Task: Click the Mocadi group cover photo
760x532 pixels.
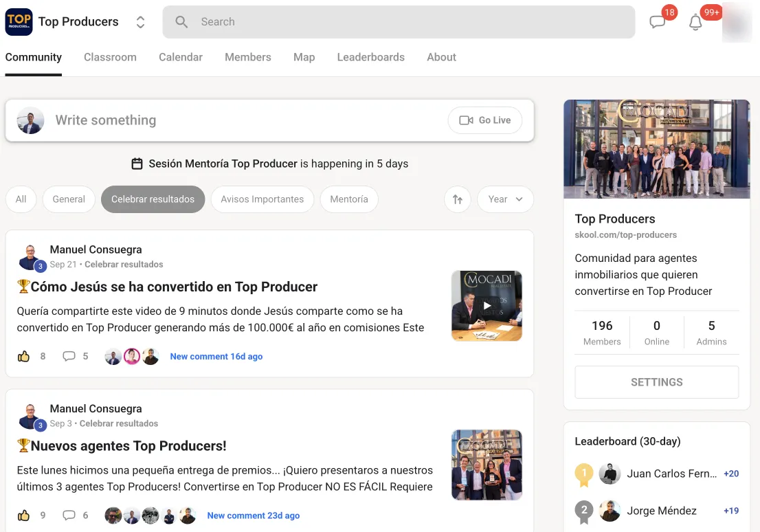Action: (x=657, y=149)
